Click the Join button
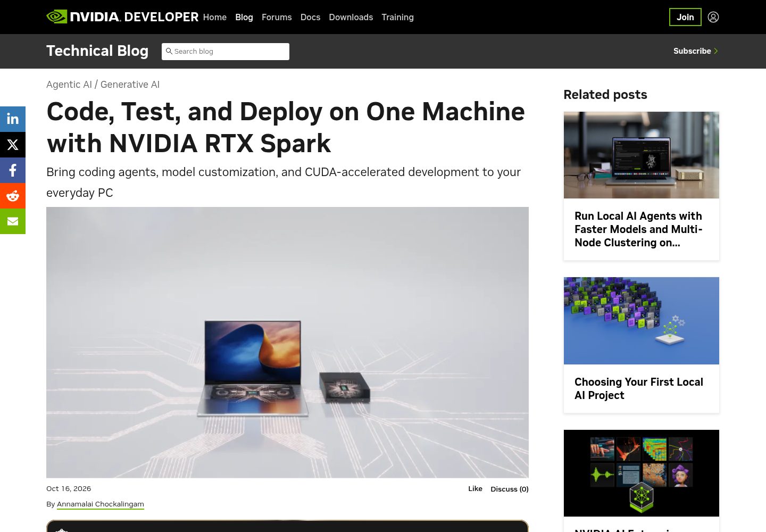Image resolution: width=766 pixels, height=532 pixels. [x=685, y=17]
